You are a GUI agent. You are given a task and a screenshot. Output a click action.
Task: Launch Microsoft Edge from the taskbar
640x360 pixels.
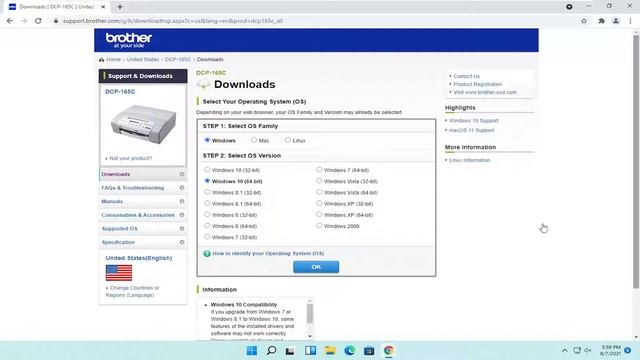point(349,351)
